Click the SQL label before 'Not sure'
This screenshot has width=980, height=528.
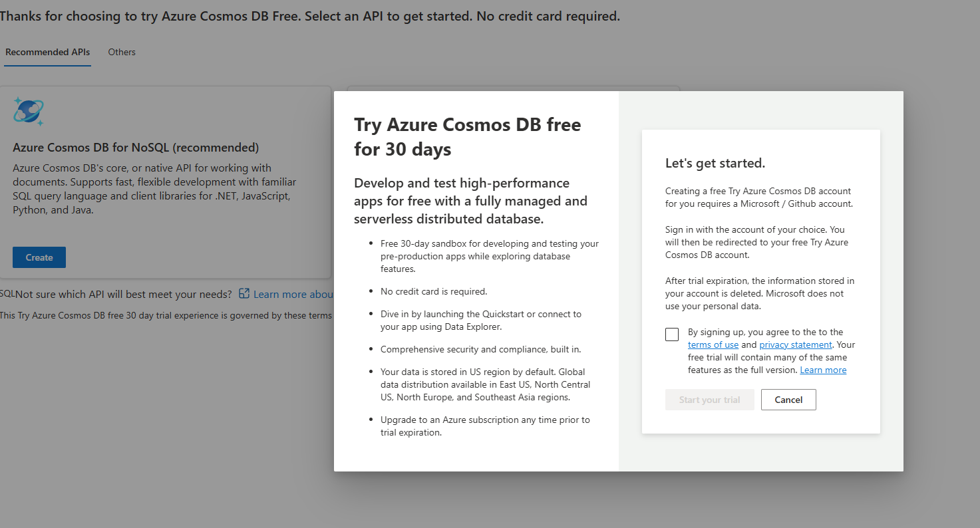pyautogui.click(x=7, y=294)
